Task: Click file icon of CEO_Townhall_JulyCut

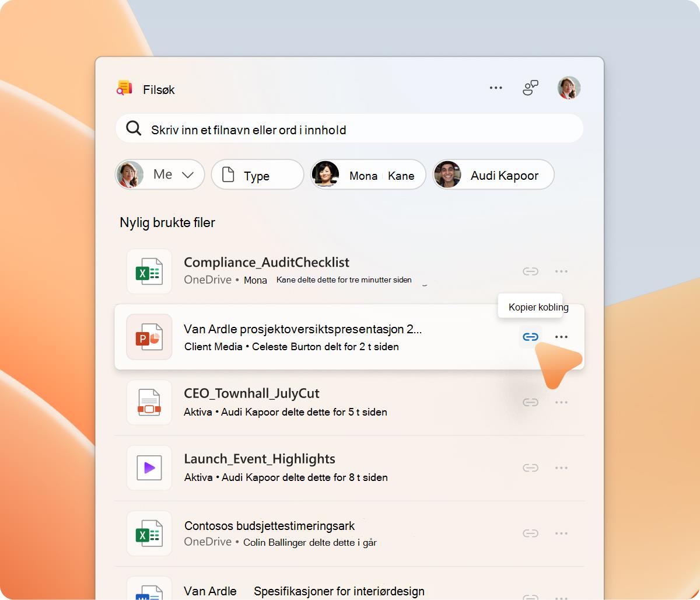Action: tap(149, 402)
